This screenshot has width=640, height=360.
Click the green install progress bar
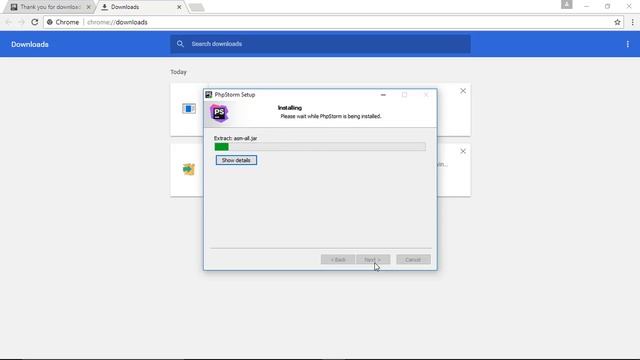pyautogui.click(x=320, y=147)
